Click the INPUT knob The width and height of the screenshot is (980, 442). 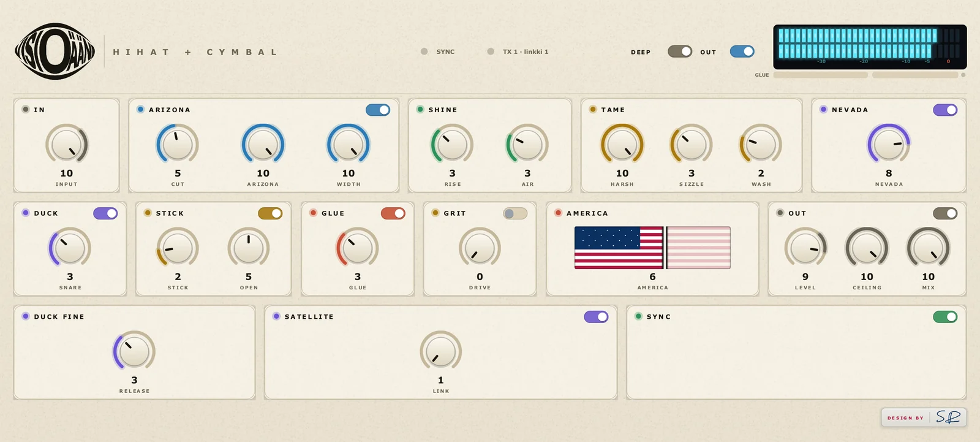click(67, 145)
